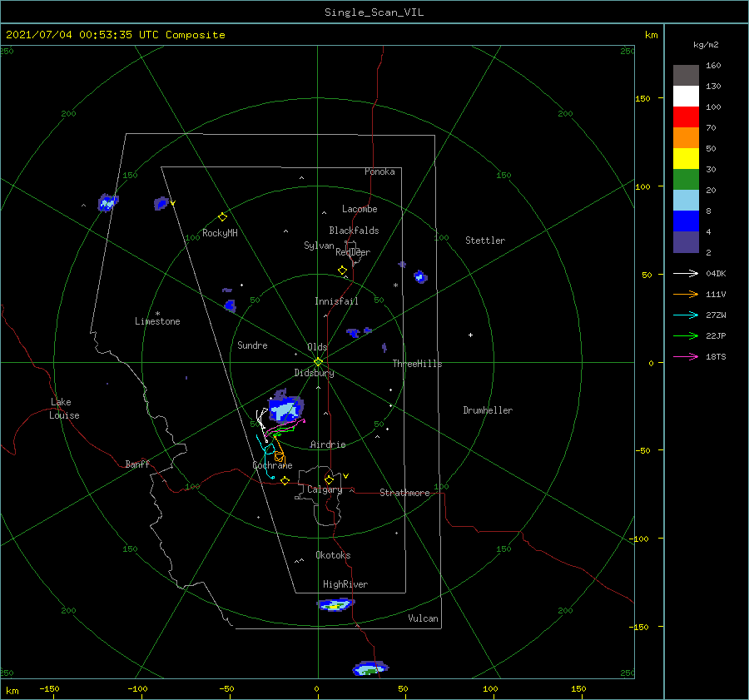Click the Drumheller label
Screen dimensions: 749x700
tap(488, 410)
